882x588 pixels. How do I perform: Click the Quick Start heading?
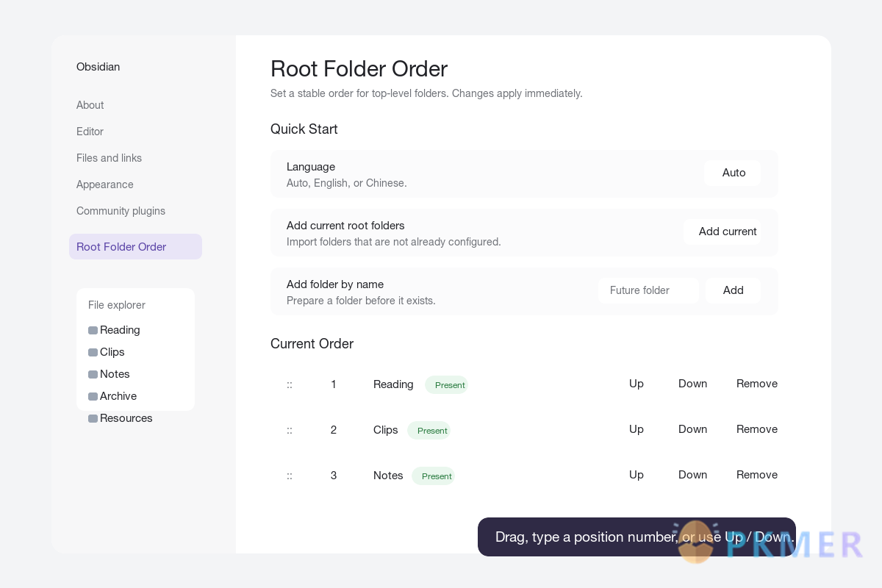pyautogui.click(x=304, y=129)
